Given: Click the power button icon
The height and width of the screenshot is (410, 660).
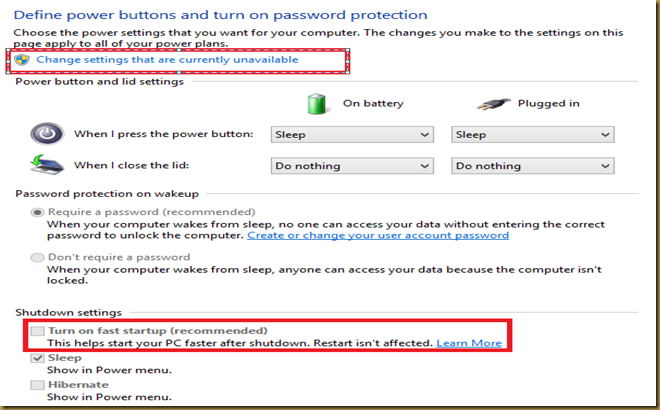Looking at the screenshot, I should click(45, 134).
